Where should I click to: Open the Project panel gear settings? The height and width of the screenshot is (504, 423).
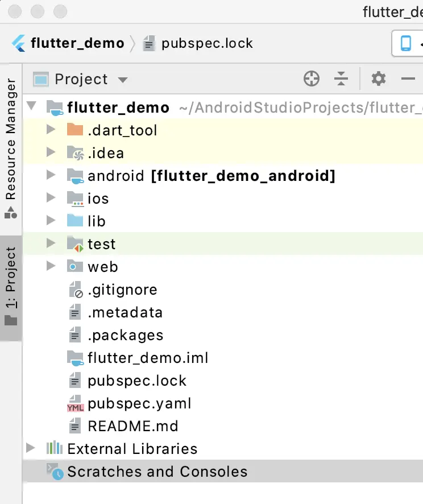(x=378, y=79)
